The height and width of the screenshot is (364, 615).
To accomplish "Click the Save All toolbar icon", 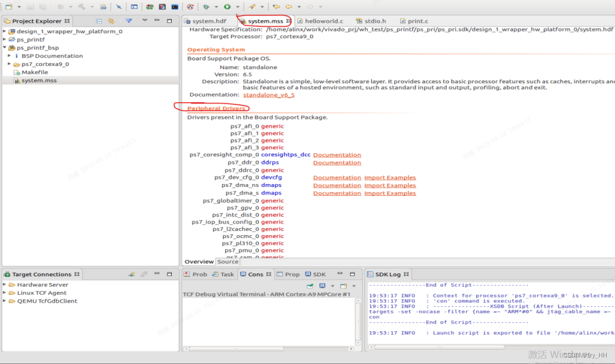I will pyautogui.click(x=43, y=7).
